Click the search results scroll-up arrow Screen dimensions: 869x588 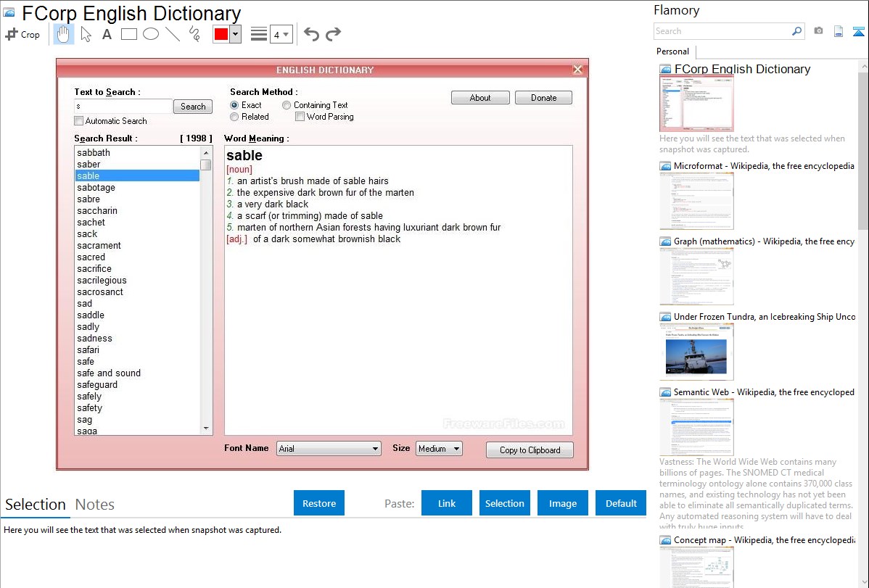[206, 152]
